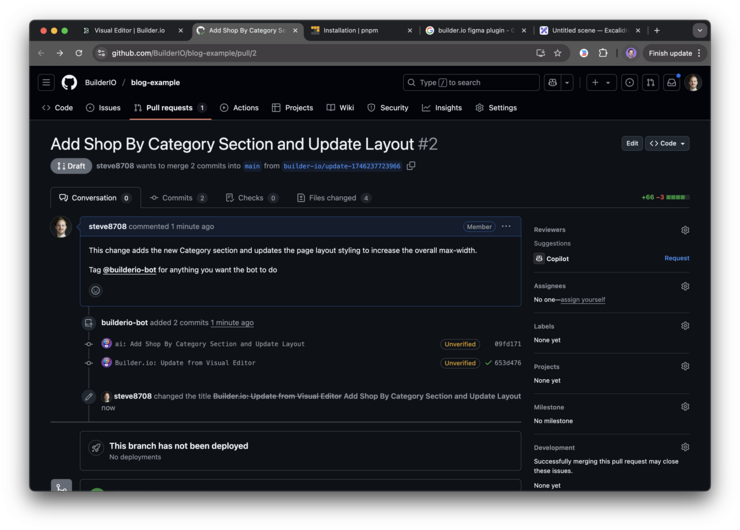The width and height of the screenshot is (740, 530).
Task: Expand the Code dropdown button
Action: (x=667, y=143)
